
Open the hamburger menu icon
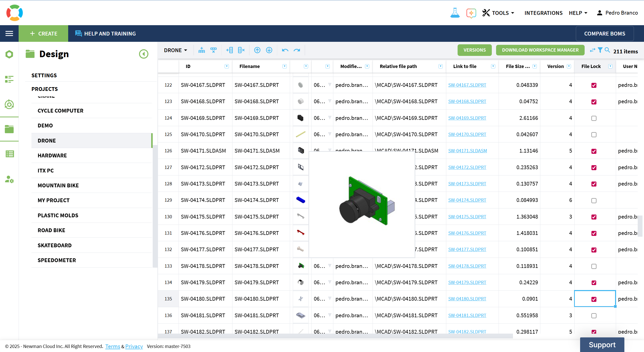(9, 33)
